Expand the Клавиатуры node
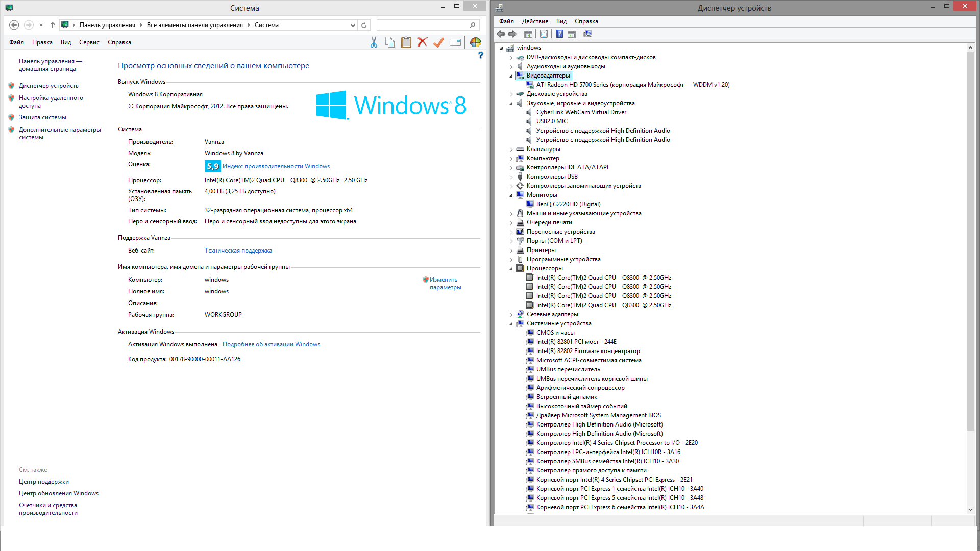Viewport: 980px width, 551px height. 511,149
